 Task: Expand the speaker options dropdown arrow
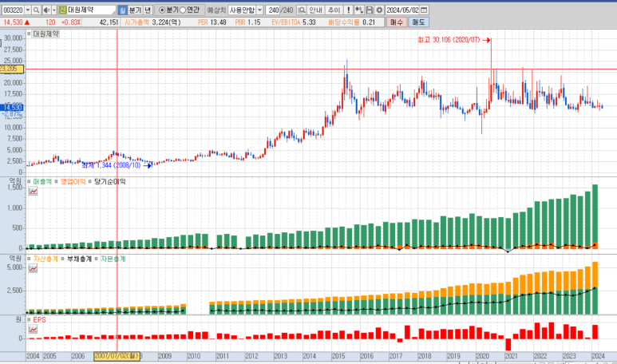(54, 10)
